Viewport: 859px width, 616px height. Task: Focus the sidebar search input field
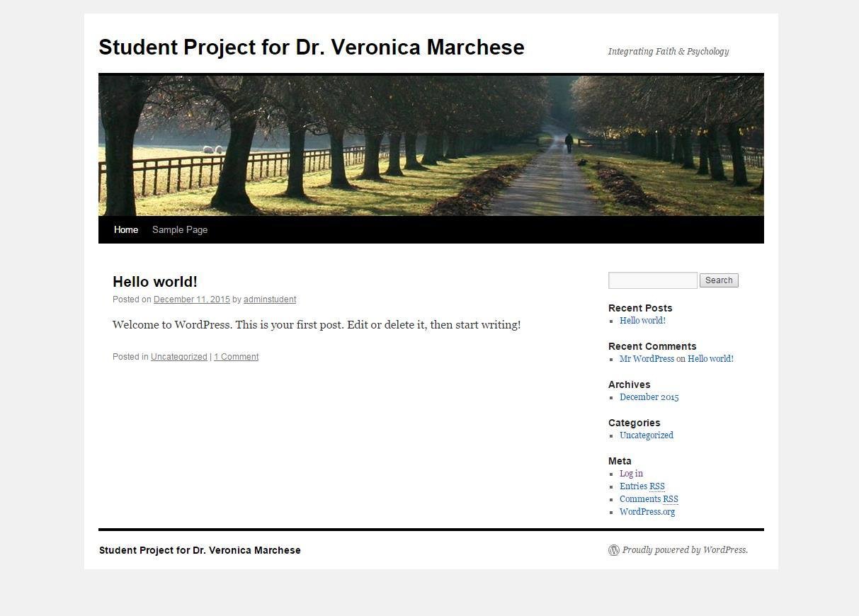pyautogui.click(x=653, y=280)
